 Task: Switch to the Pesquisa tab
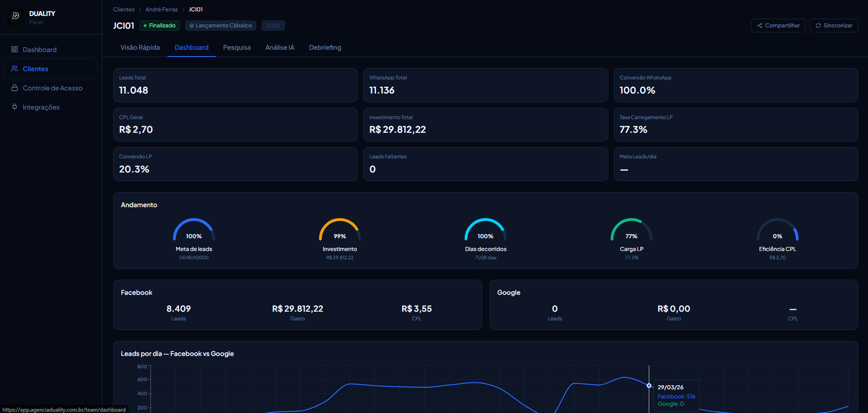pos(237,47)
